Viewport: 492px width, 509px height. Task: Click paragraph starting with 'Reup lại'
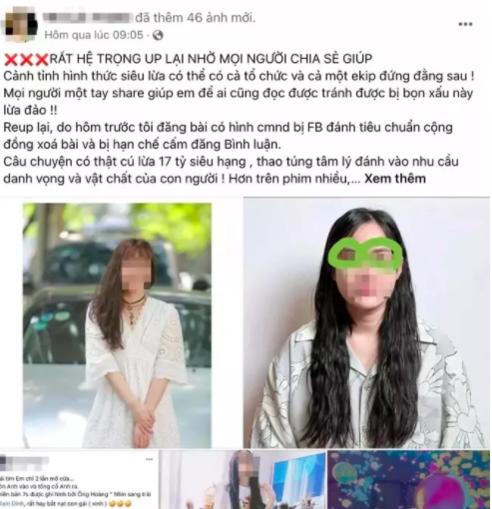228,136
